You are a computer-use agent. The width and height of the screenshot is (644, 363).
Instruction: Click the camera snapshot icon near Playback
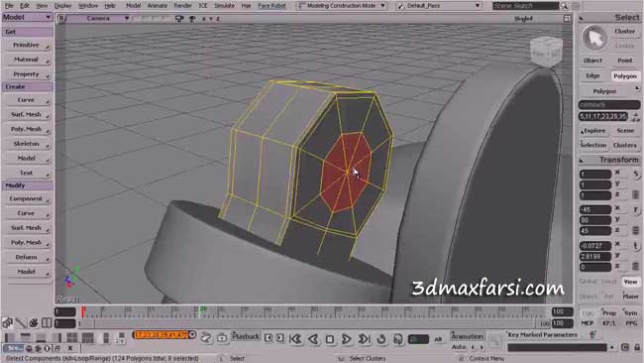click(x=222, y=338)
